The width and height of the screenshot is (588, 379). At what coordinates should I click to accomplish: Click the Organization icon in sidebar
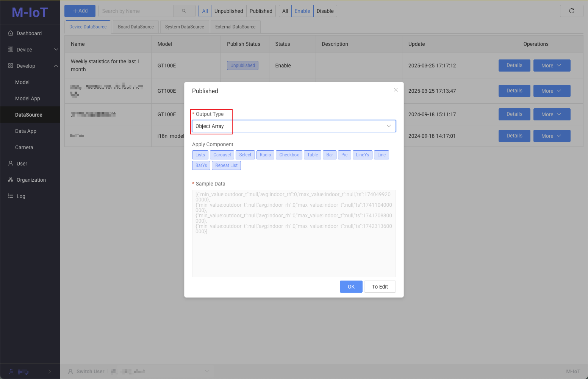pyautogui.click(x=11, y=180)
